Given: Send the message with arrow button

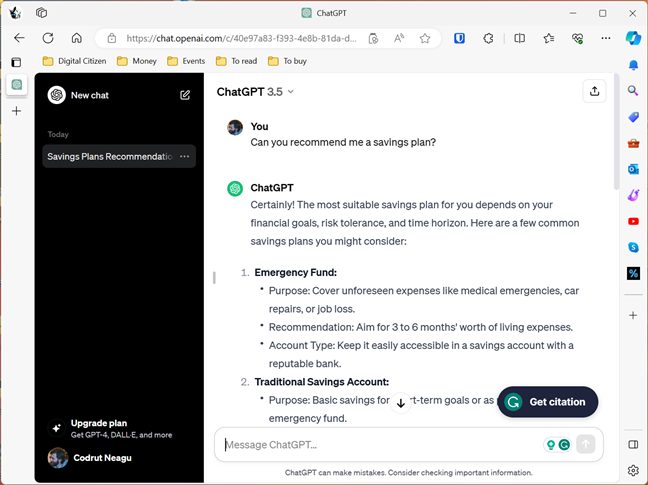Looking at the screenshot, I should click(586, 444).
